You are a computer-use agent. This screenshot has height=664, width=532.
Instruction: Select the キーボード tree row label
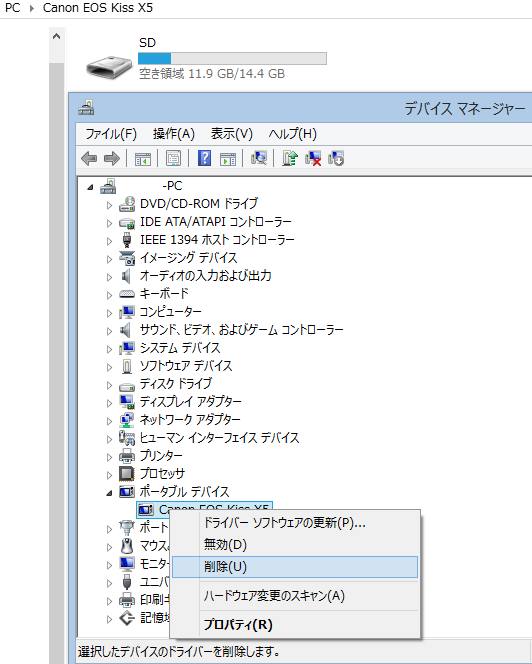point(164,293)
